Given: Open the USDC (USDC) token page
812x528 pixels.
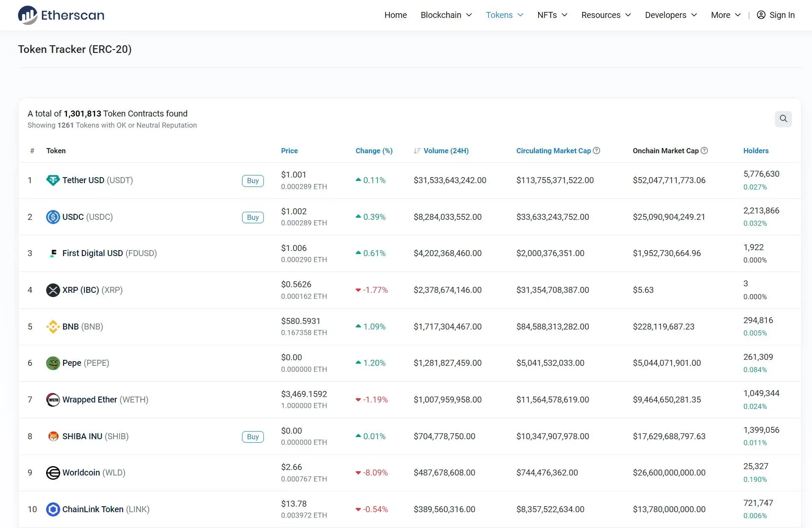Looking at the screenshot, I should 88,217.
